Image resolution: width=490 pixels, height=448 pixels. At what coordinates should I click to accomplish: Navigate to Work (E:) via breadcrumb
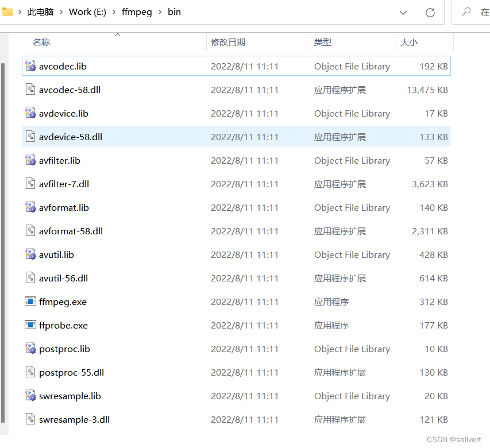point(87,11)
